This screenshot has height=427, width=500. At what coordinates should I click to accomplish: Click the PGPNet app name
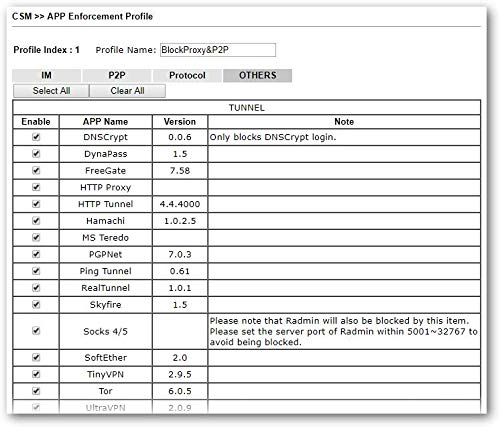105,254
